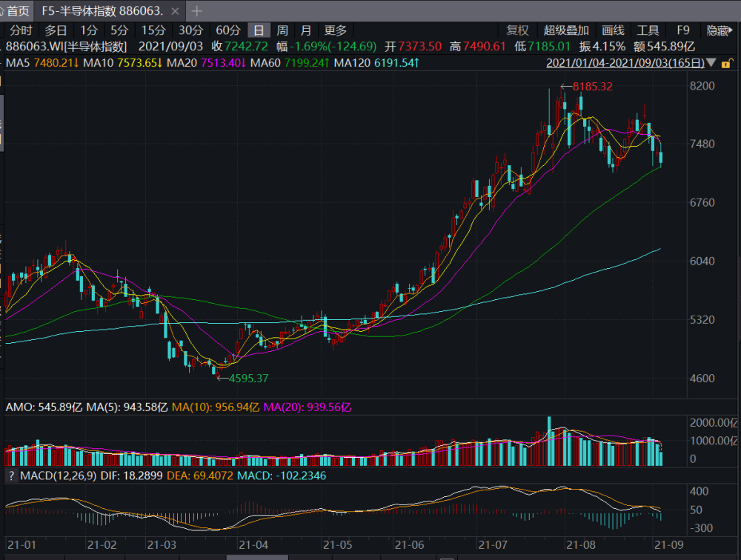Open a new tab with plus icon
Screen dimensions: 741x560
(197, 10)
